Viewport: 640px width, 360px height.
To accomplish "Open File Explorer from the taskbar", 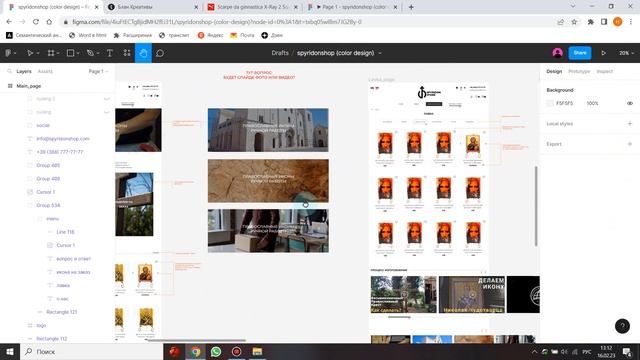I will [257, 351].
